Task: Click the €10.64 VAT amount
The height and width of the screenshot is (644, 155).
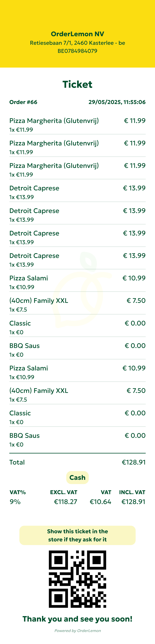Action: tap(100, 502)
